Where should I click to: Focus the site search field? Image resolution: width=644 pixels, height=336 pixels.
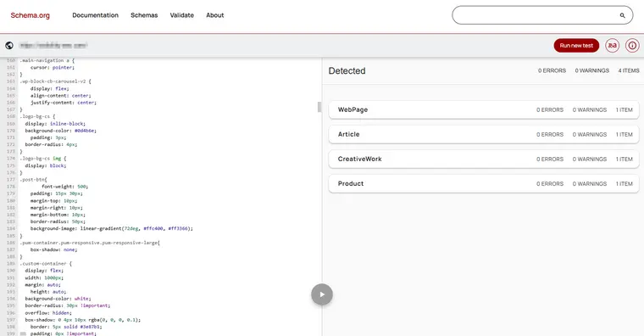pyautogui.click(x=542, y=15)
